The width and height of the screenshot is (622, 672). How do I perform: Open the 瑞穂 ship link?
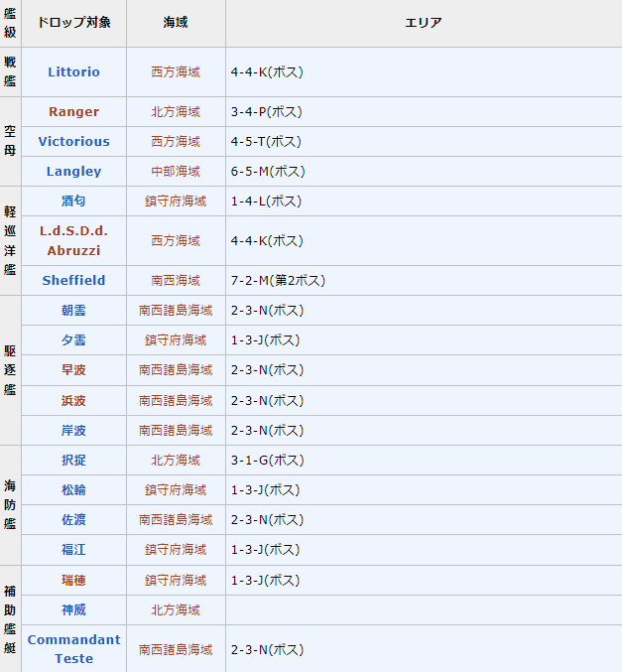(x=73, y=581)
